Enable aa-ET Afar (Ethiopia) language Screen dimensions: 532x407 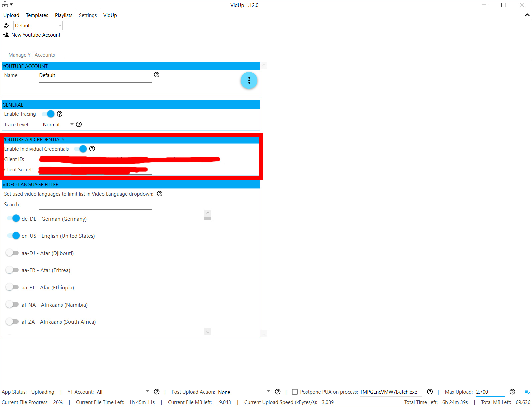[x=12, y=287]
